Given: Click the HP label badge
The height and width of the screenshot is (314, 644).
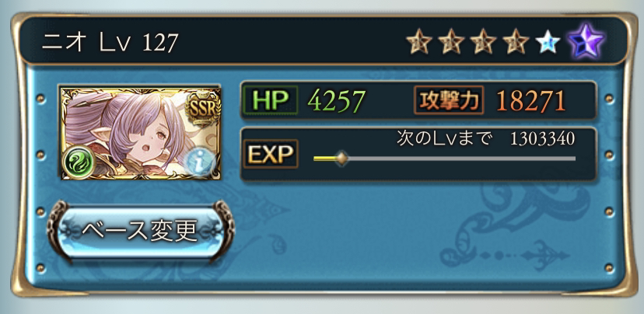Looking at the screenshot, I should pyautogui.click(x=269, y=99).
